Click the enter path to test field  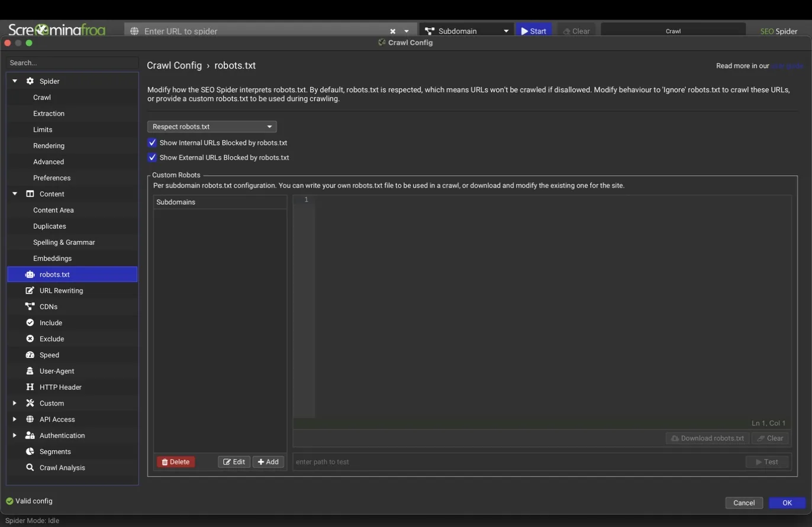coord(518,462)
